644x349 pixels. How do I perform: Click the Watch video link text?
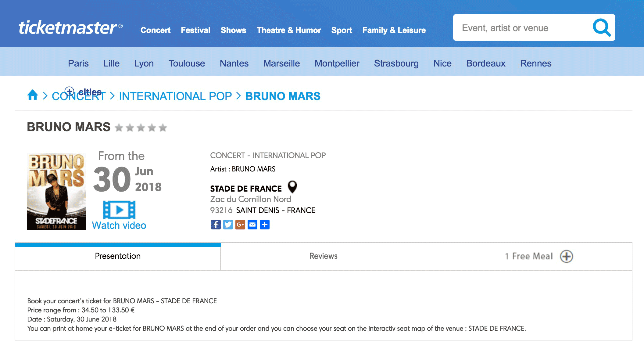pyautogui.click(x=119, y=225)
